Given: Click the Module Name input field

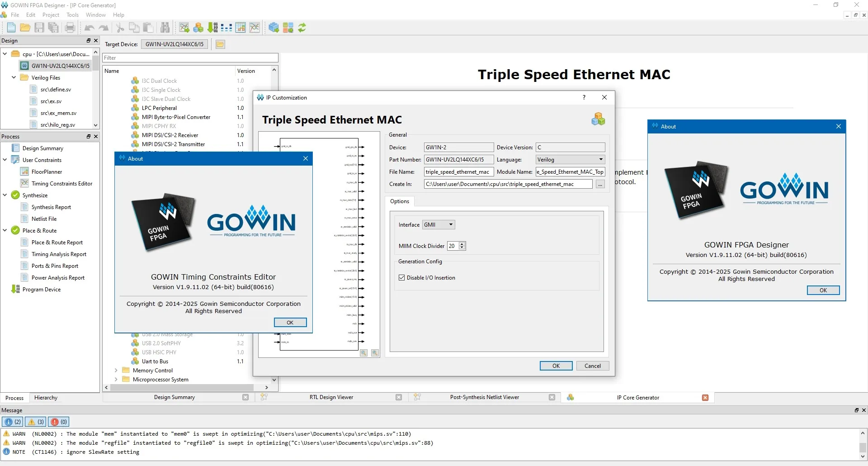Looking at the screenshot, I should click(570, 172).
